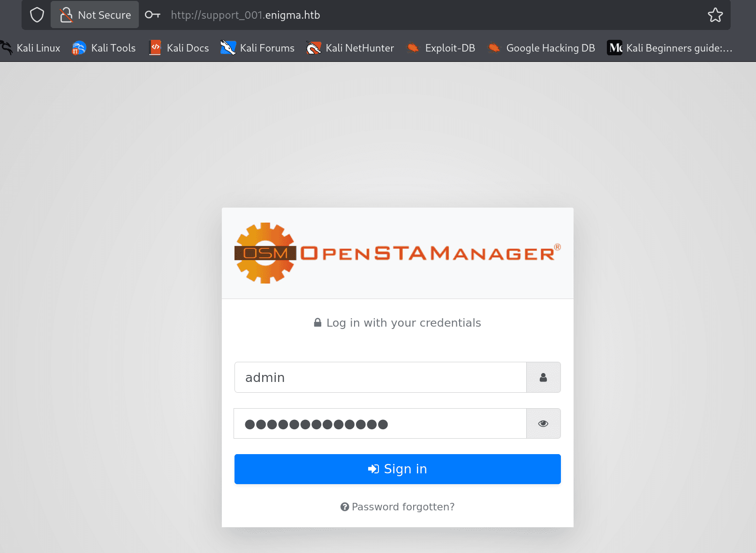Click the 'Log in with your credentials' text
The width and height of the screenshot is (756, 553).
pos(404,323)
